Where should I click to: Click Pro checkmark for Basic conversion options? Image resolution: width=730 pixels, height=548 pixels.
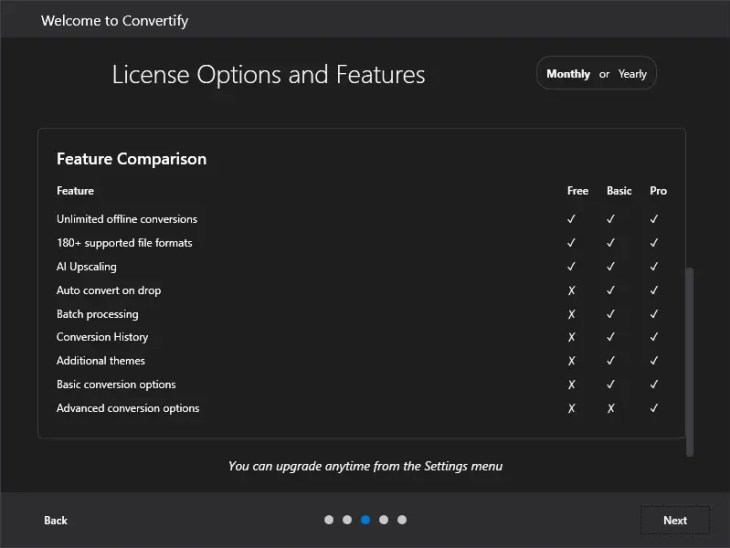(x=654, y=385)
